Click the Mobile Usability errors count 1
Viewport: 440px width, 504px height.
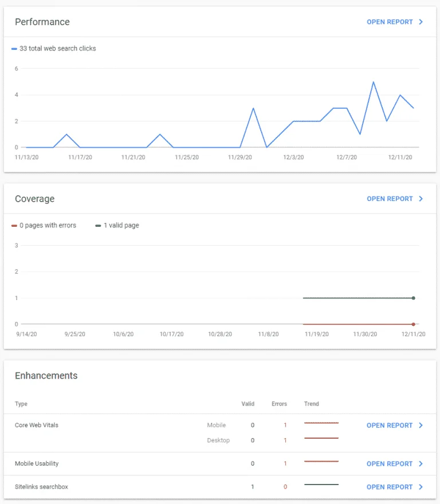tap(285, 463)
